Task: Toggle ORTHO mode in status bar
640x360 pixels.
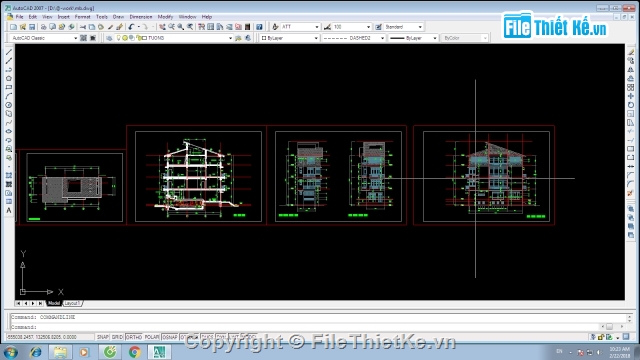Action: point(134,337)
